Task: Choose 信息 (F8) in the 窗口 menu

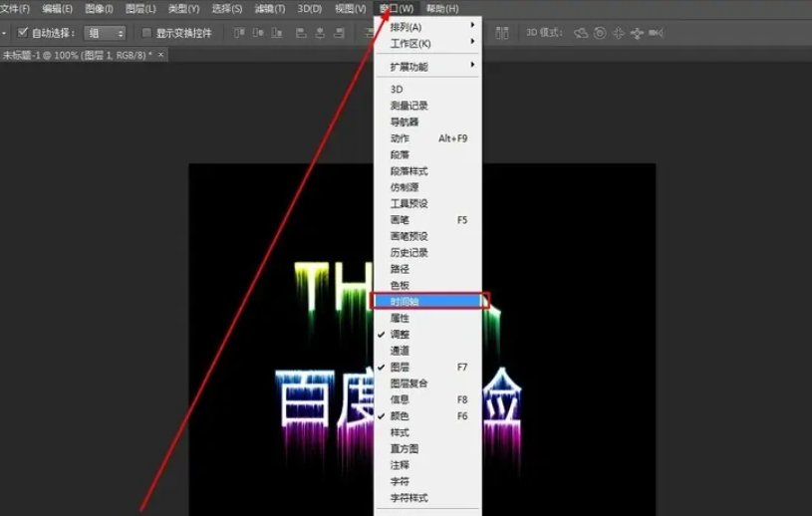Action: [427, 399]
